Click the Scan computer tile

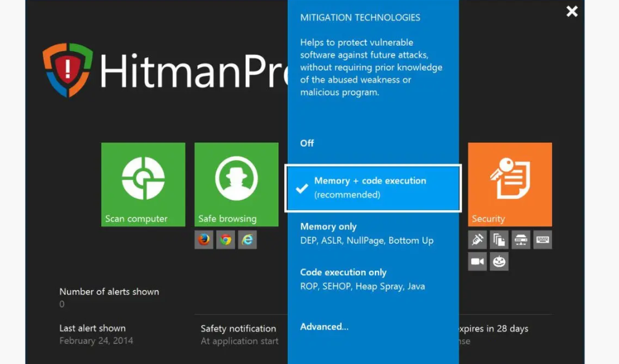[x=143, y=184]
